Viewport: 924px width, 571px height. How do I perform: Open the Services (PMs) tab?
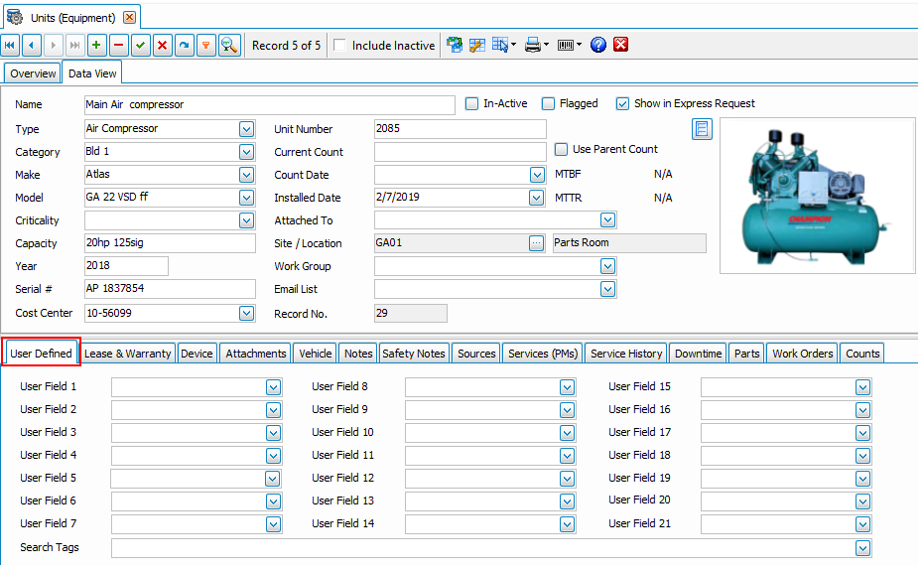(x=543, y=354)
